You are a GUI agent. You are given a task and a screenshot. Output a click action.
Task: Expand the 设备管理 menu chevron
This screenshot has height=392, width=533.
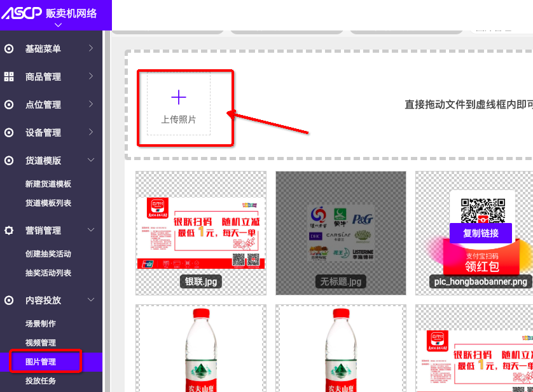(x=91, y=132)
